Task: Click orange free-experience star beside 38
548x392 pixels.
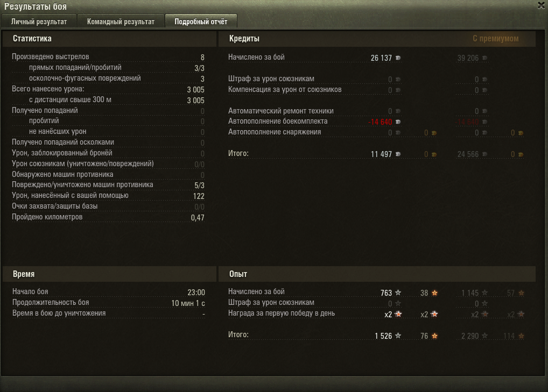Action: (434, 293)
